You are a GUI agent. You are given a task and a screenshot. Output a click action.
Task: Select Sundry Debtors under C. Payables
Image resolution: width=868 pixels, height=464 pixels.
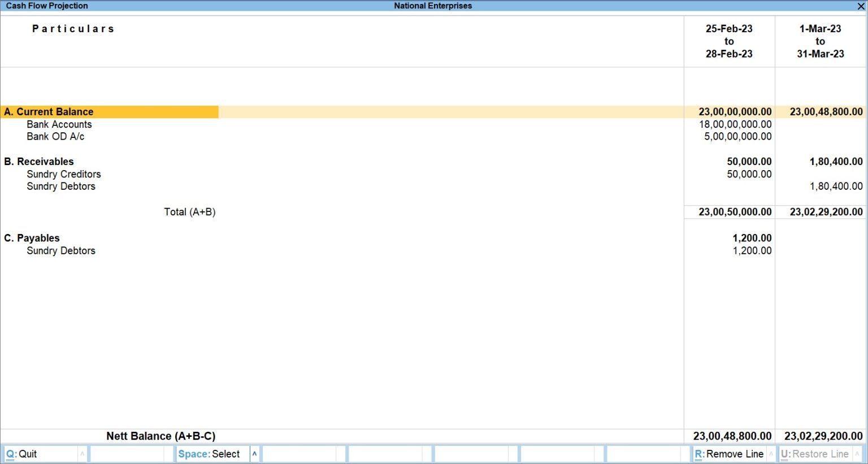[x=61, y=250]
